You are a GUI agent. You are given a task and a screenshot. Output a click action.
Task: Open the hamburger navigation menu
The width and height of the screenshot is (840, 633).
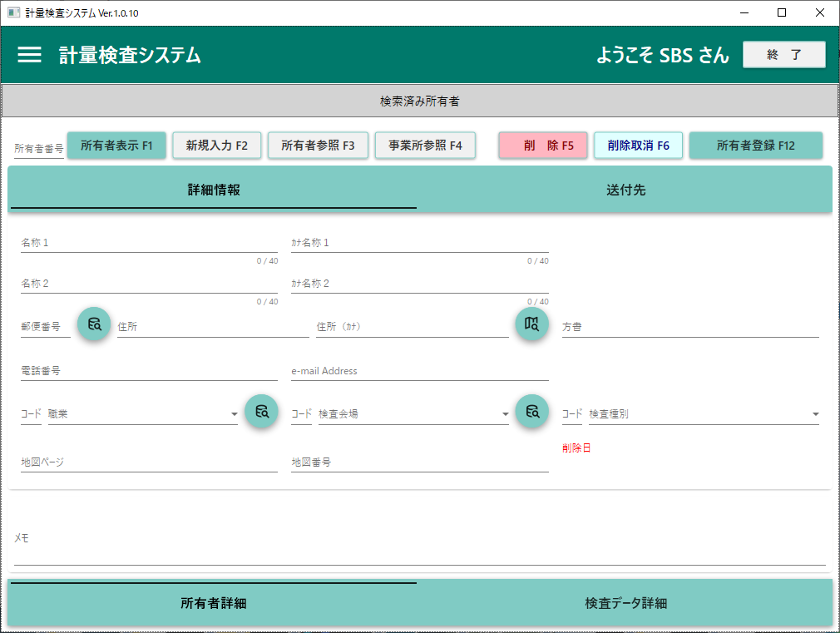[x=30, y=55]
